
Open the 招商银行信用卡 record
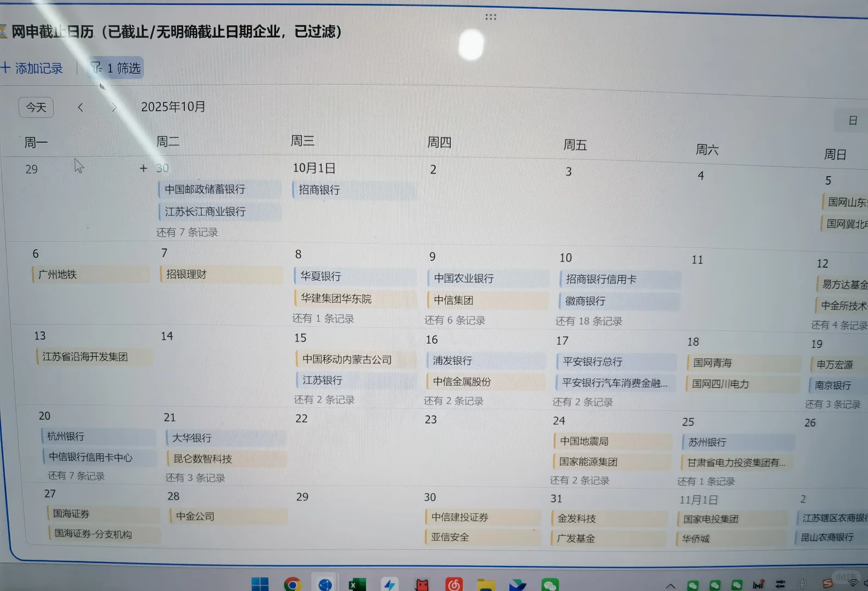620,279
